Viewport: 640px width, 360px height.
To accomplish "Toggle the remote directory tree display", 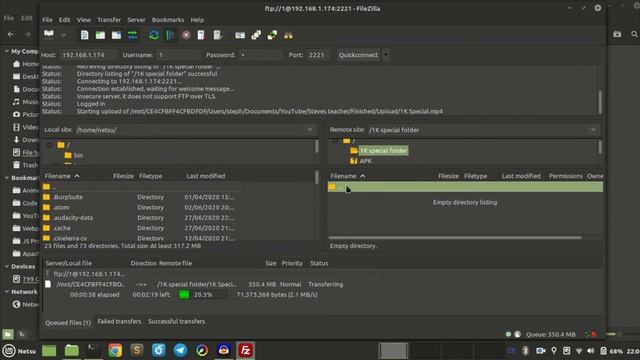I will (x=116, y=35).
